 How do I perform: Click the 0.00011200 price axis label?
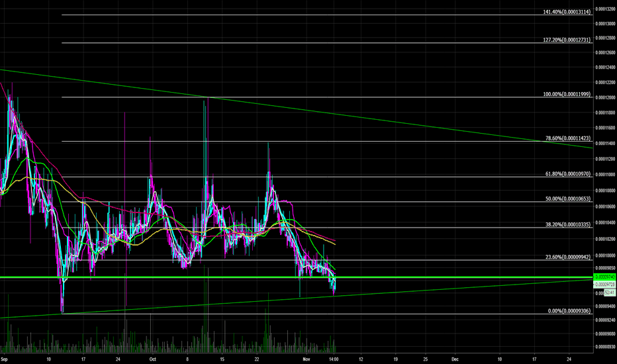[605, 159]
